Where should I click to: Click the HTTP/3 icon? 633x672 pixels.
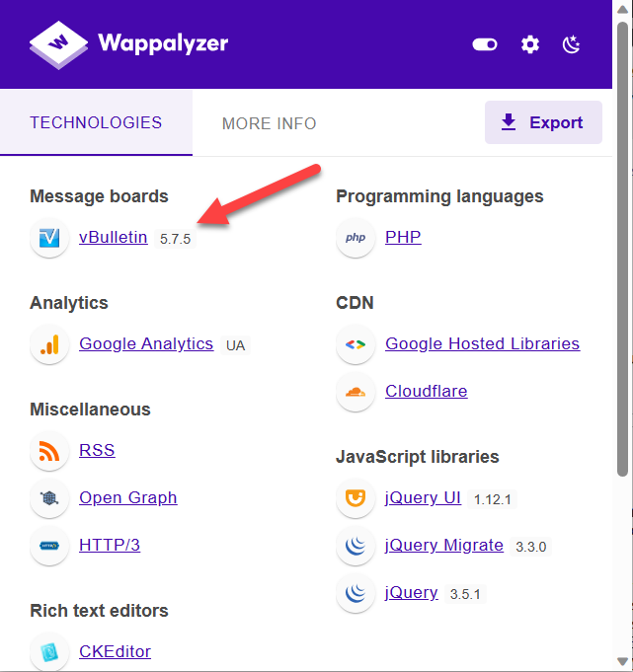tap(49, 546)
